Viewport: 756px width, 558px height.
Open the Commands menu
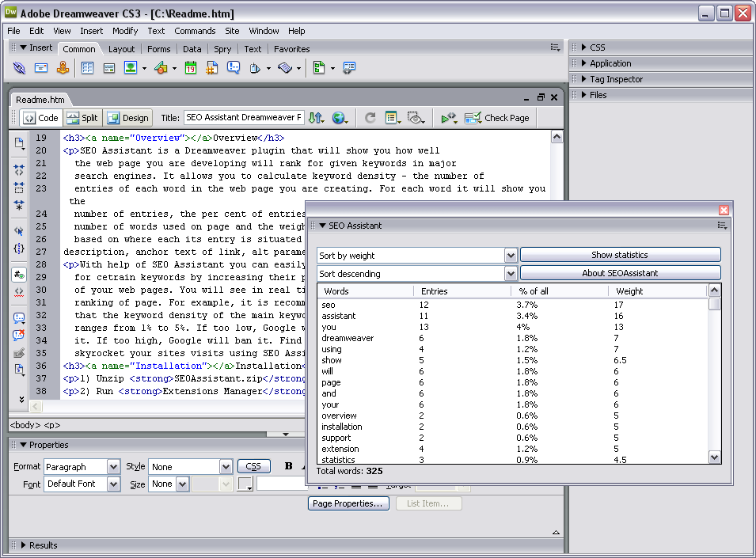(195, 31)
